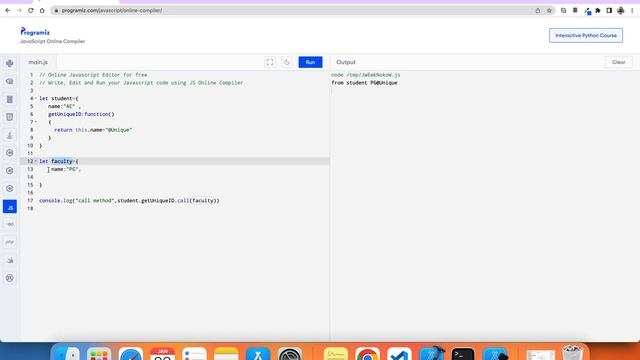This screenshot has width=640, height=360.
Task: Go back in browser history
Action: click(8, 10)
